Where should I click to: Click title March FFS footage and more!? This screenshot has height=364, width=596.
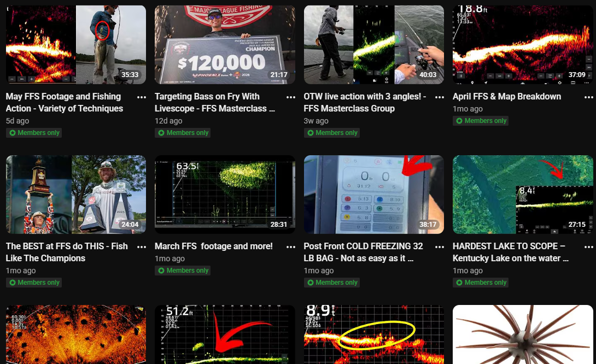(214, 246)
